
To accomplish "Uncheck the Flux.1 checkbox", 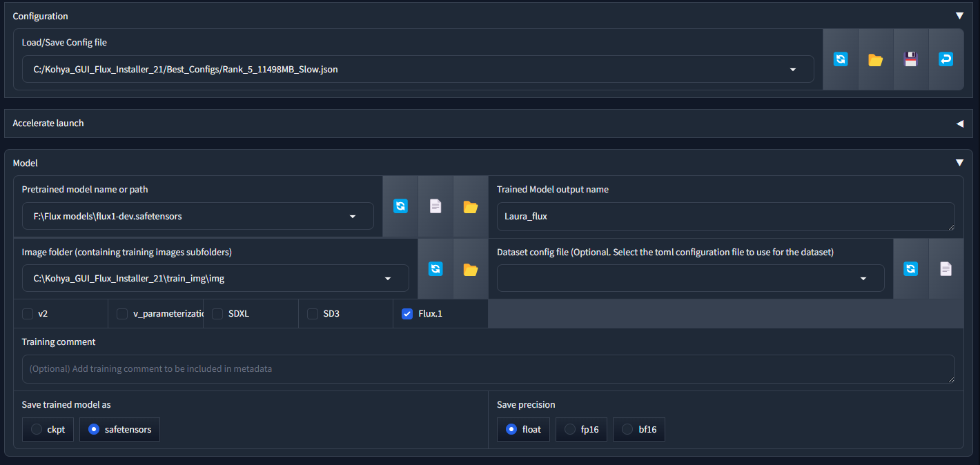I will point(407,314).
